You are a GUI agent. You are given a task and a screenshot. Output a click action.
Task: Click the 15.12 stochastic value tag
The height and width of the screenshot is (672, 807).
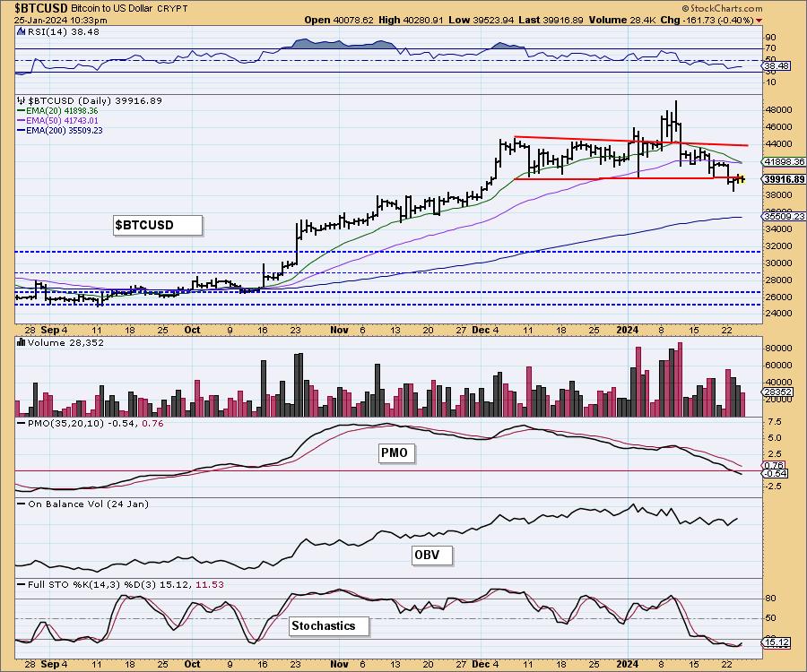(777, 642)
